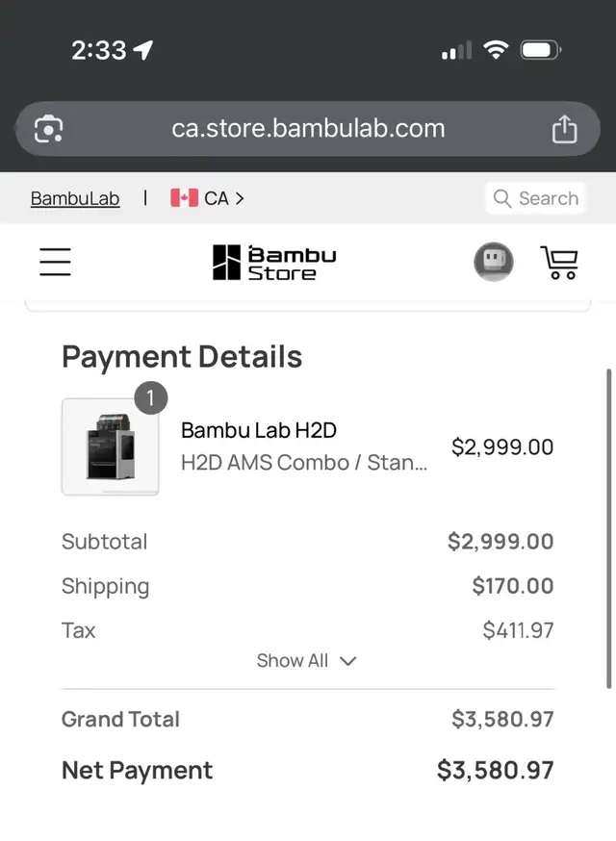Image resolution: width=616 pixels, height=841 pixels.
Task: Open the BambuLab link
Action: 74,198
